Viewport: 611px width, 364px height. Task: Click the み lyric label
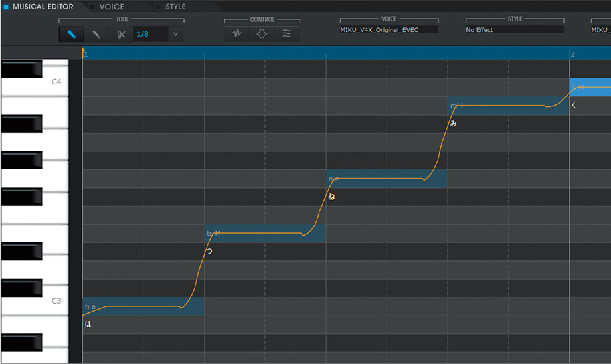pos(453,124)
